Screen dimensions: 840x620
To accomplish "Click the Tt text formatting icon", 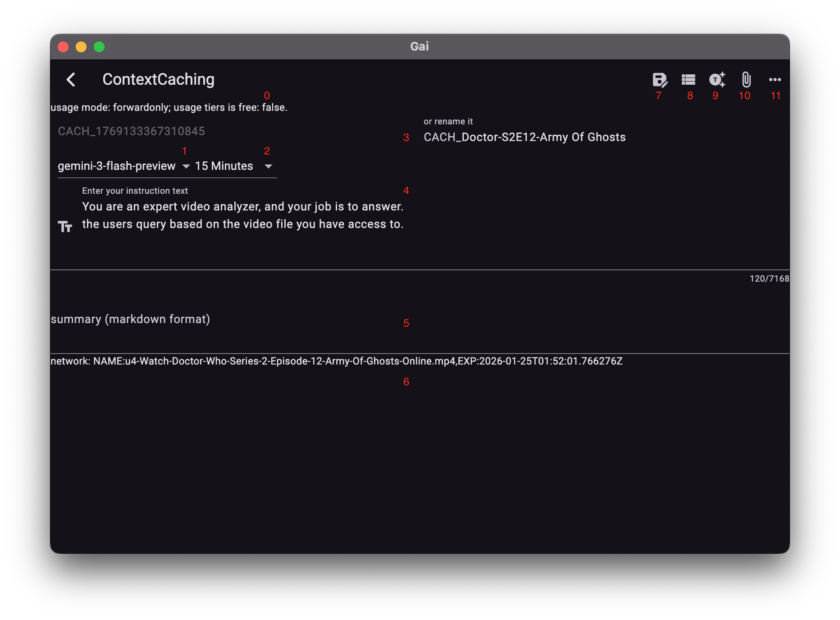I will (x=65, y=226).
